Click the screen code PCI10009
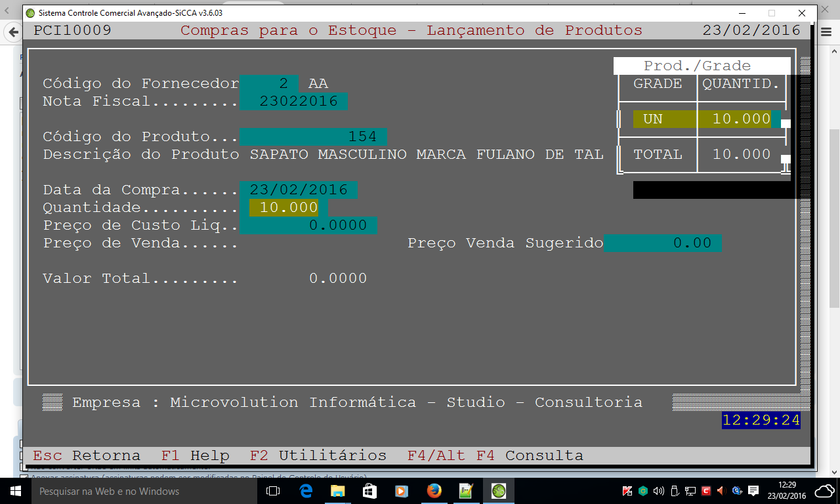840x504 pixels. point(72,30)
